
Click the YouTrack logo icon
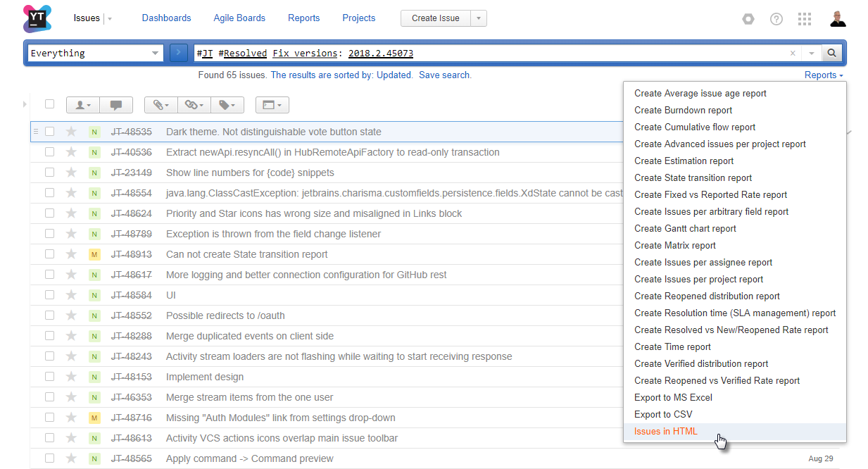point(37,18)
